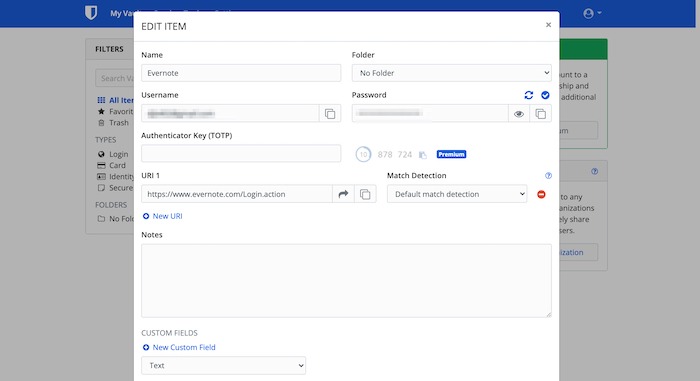
Task: Select the No Folder filter
Action: [x=115, y=218]
